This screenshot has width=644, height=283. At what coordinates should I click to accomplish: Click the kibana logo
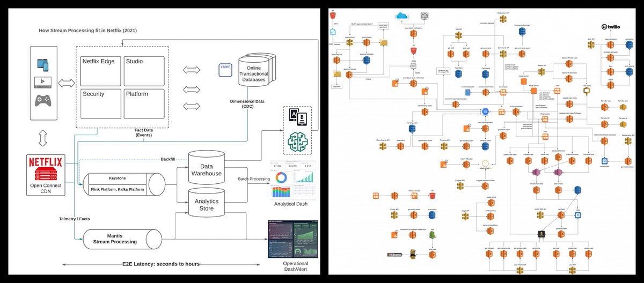[395, 255]
